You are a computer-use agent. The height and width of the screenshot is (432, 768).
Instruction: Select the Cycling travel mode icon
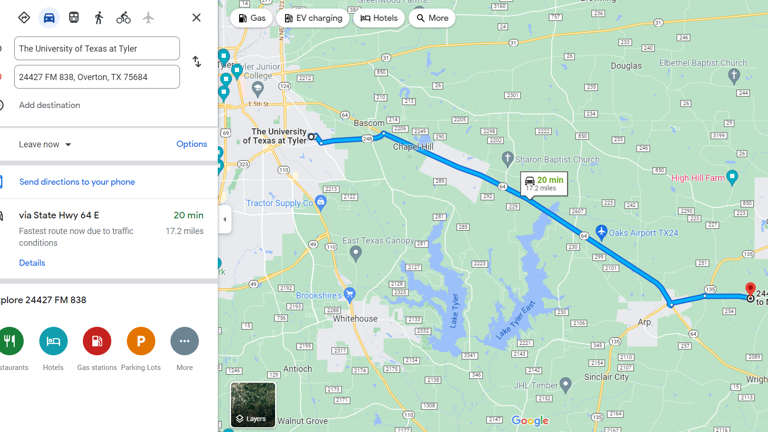coord(123,18)
